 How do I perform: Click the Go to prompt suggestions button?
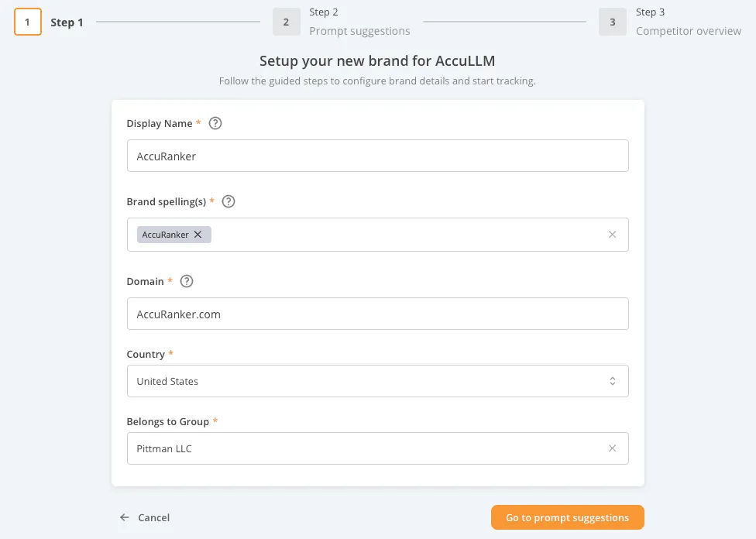567,517
